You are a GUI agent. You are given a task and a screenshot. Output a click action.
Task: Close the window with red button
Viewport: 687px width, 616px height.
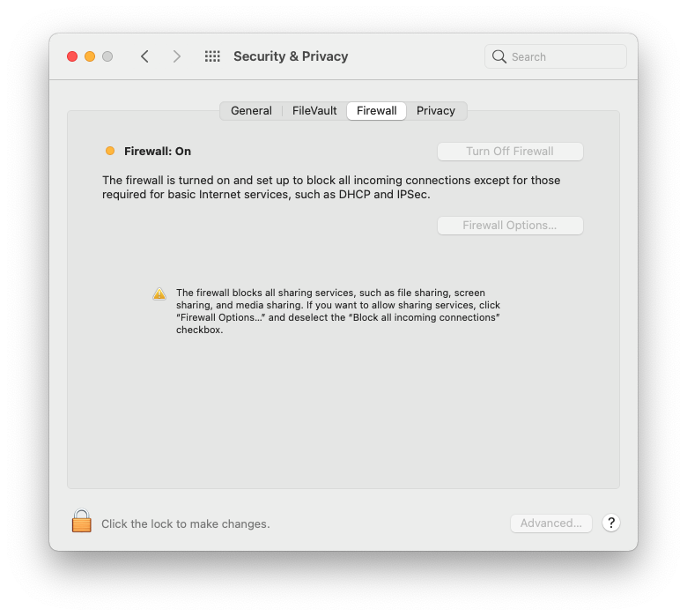[72, 56]
